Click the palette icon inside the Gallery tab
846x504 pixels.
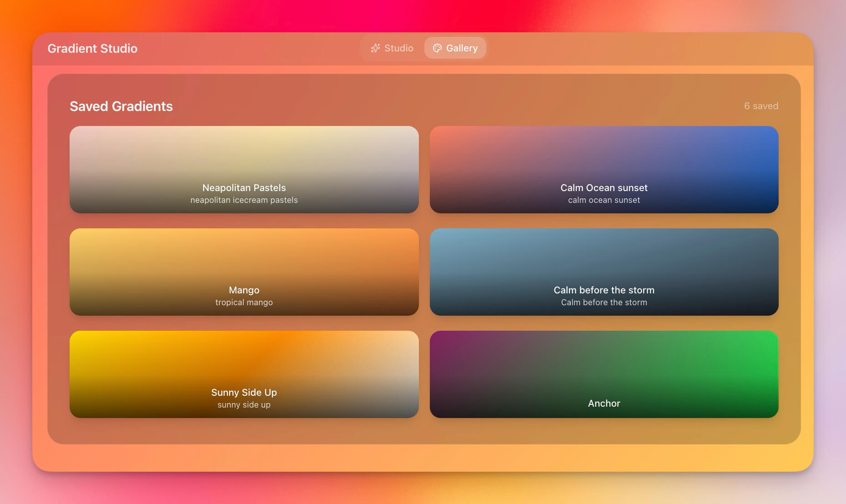tap(438, 48)
